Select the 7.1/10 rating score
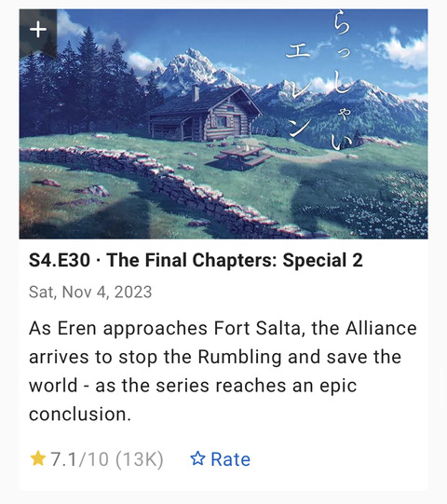 tap(80, 458)
